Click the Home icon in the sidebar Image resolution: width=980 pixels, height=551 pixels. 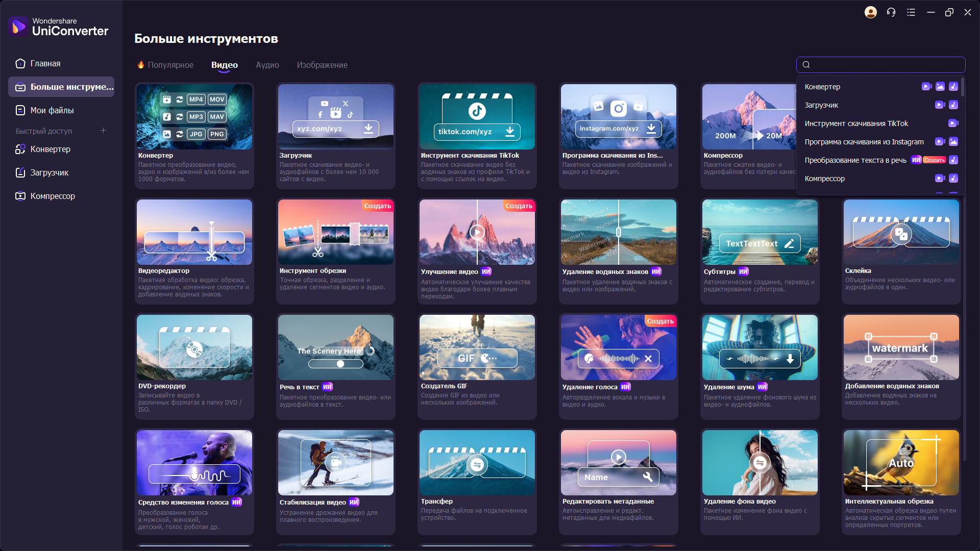pos(20,64)
